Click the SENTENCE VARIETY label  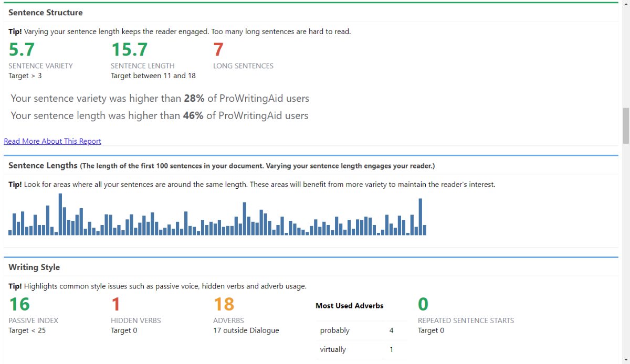click(40, 66)
